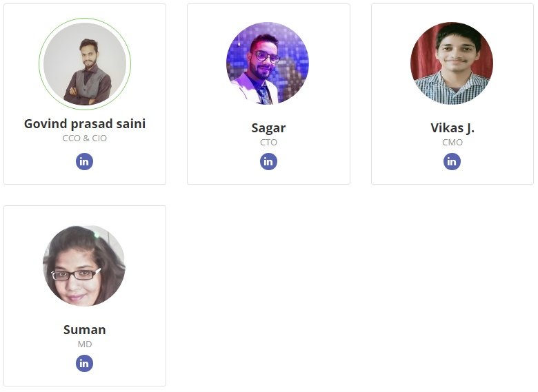This screenshot has width=538, height=392.
Task: Visit Vikas J.'s LinkedIn profile icon
Action: click(x=452, y=161)
